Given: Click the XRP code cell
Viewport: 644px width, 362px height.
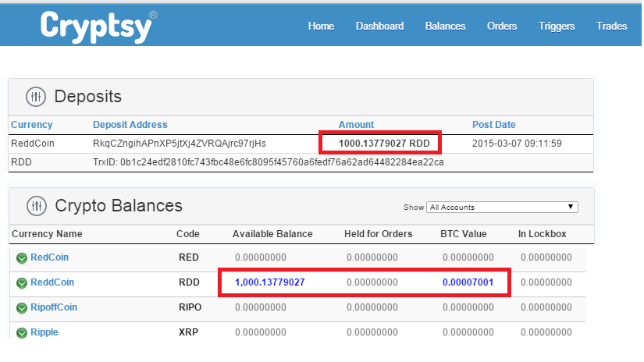Looking at the screenshot, I should [x=189, y=332].
